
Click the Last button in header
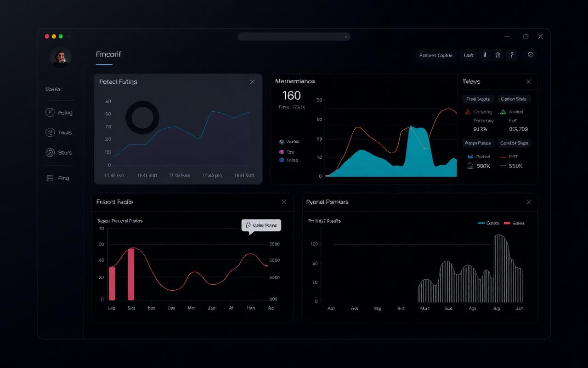point(468,55)
